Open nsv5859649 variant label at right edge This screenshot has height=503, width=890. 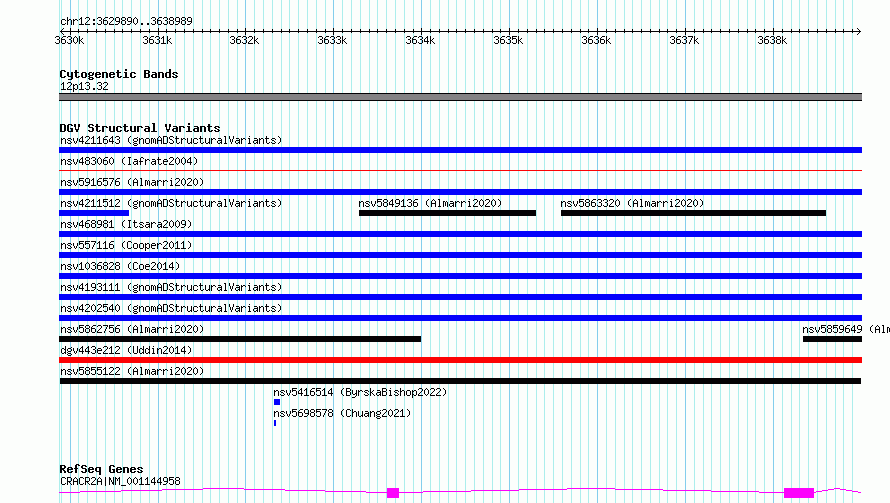point(846,329)
